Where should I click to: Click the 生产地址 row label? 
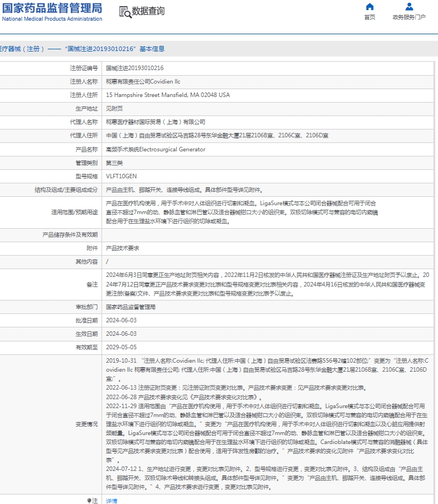(x=86, y=109)
